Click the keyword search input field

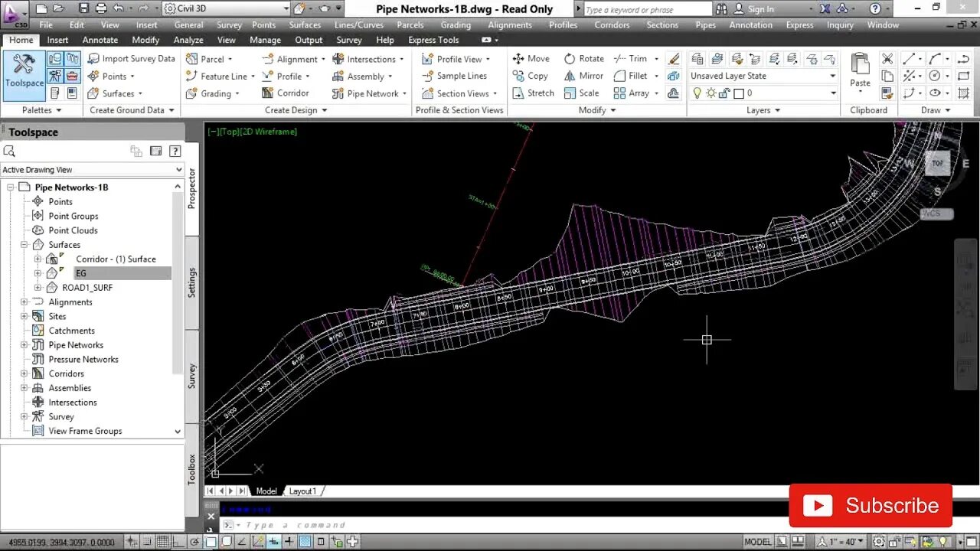647,9
